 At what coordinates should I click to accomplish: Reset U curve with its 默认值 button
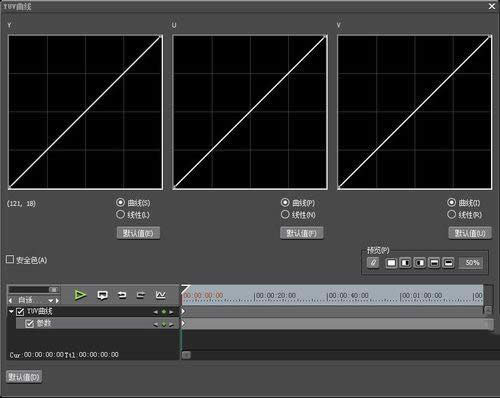click(x=302, y=233)
